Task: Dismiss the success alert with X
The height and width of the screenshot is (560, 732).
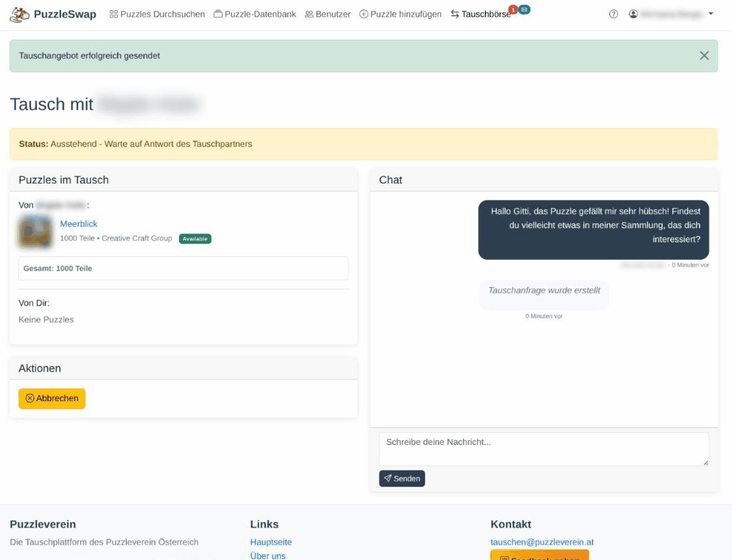Action: [x=704, y=56]
